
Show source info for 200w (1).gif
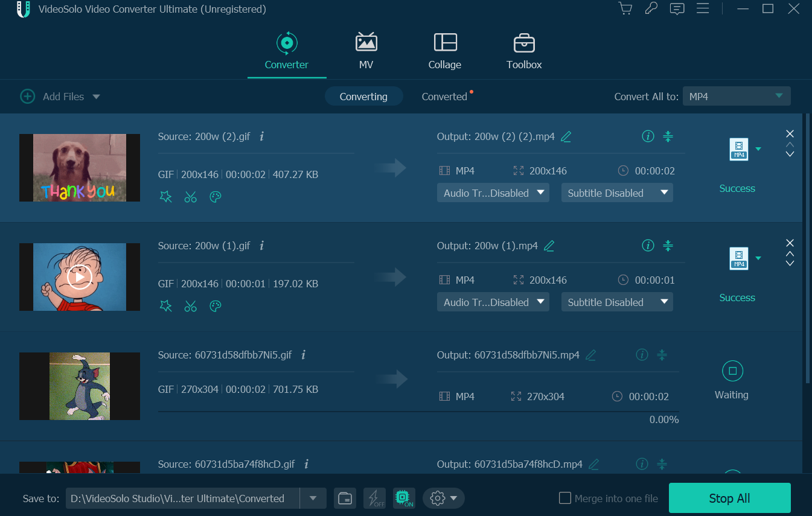[261, 246]
